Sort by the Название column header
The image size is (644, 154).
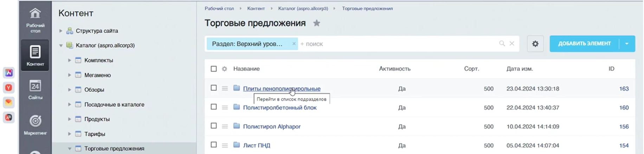[x=246, y=69]
